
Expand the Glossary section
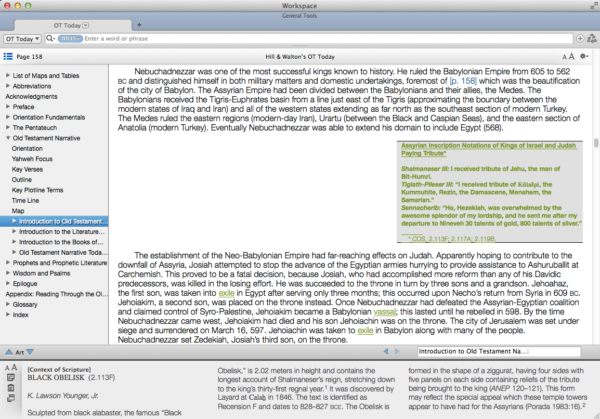[x=8, y=304]
